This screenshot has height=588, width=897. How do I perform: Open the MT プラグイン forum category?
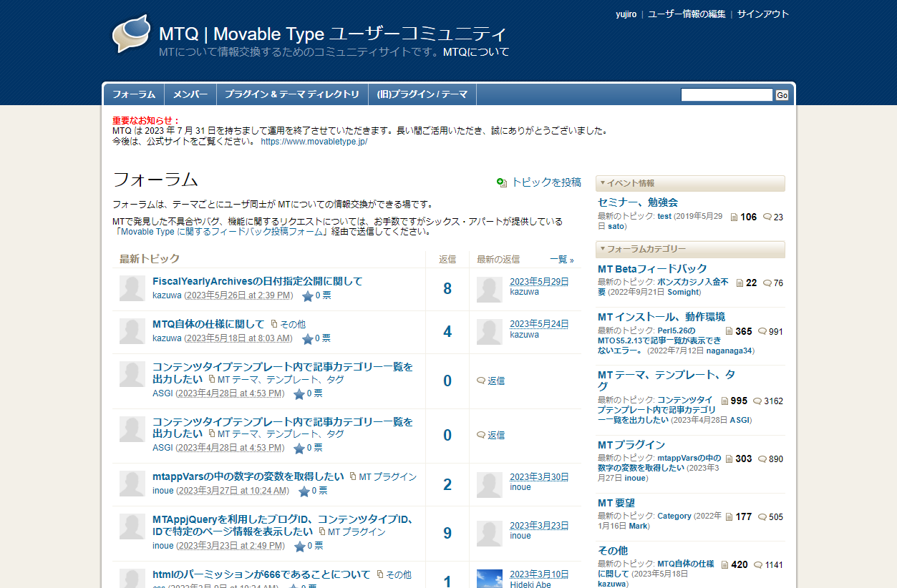coord(631,445)
